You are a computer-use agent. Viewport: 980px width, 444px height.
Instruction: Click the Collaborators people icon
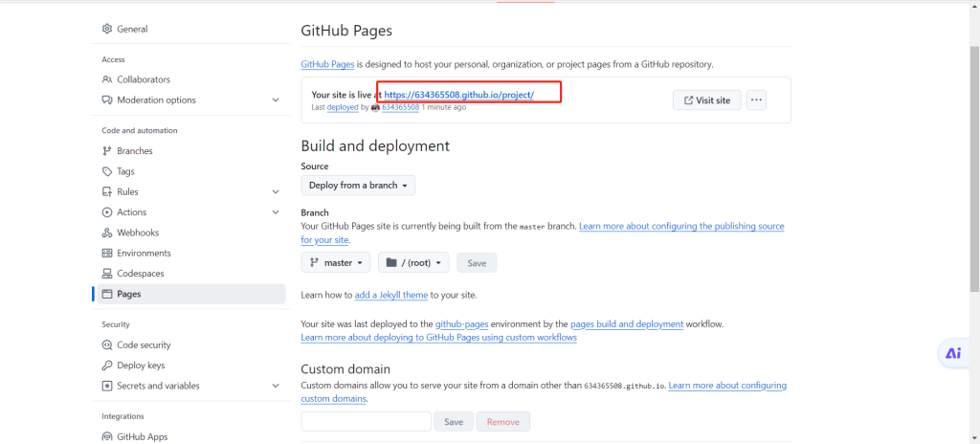pyautogui.click(x=108, y=79)
